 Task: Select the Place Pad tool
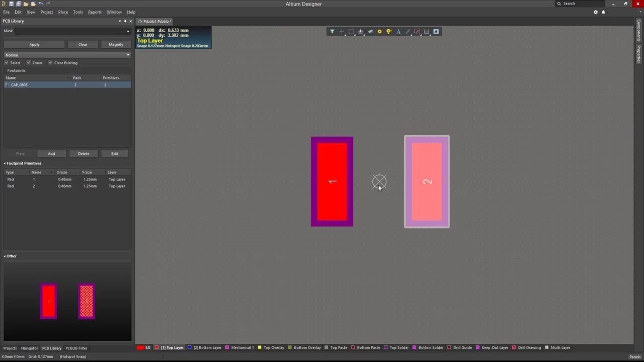pos(379,31)
